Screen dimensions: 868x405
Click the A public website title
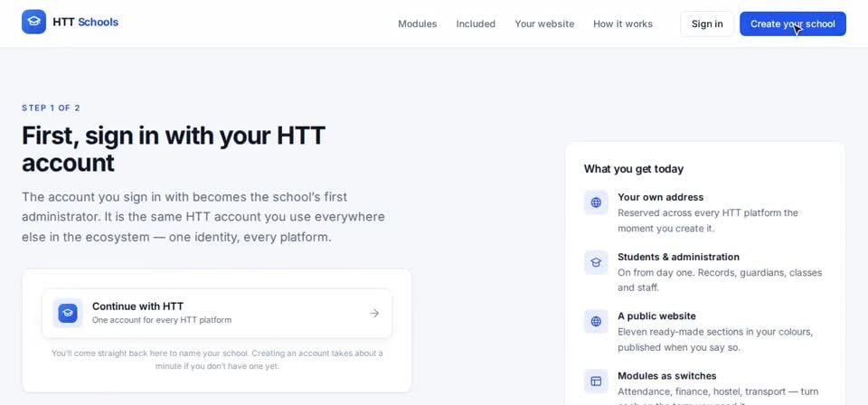pyautogui.click(x=656, y=316)
